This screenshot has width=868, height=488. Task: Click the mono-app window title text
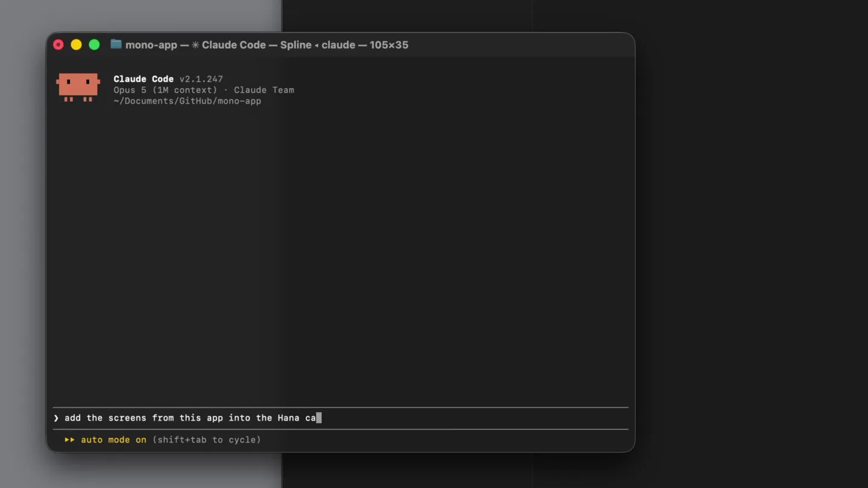151,45
